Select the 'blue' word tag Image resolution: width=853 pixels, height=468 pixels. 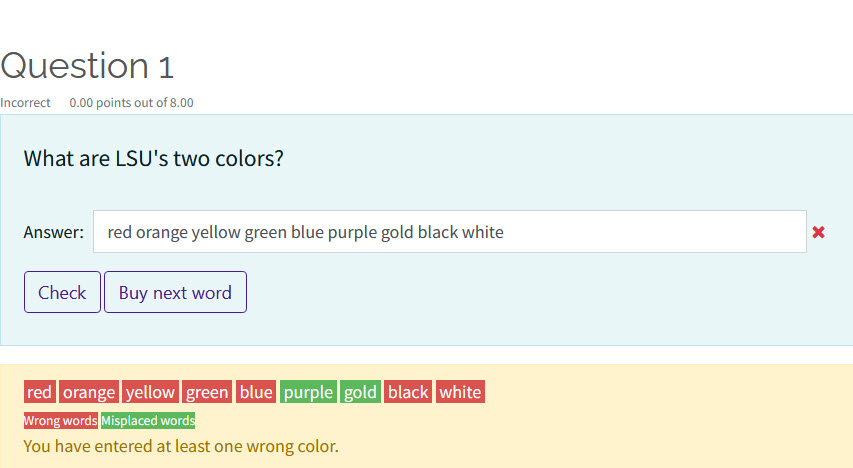tap(256, 392)
